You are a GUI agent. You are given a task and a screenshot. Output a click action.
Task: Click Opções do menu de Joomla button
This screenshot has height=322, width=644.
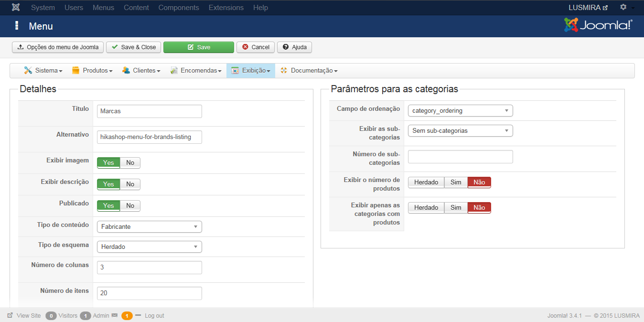click(x=58, y=47)
